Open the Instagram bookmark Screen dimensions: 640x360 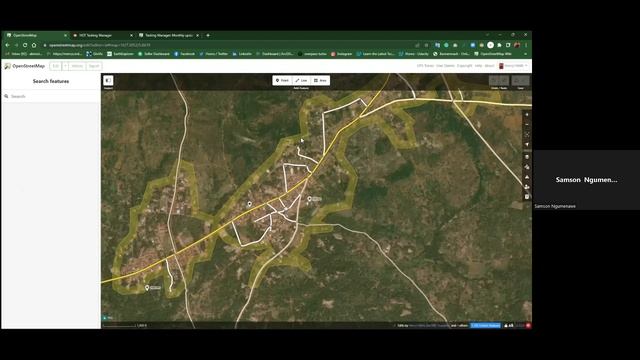tap(342, 54)
